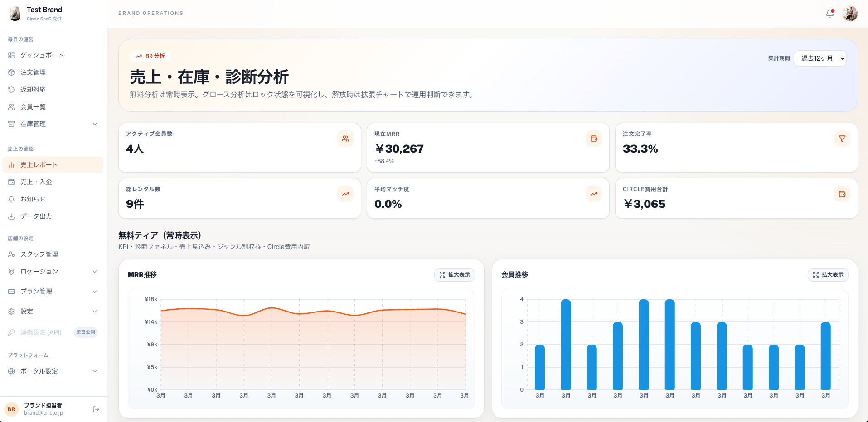Click the wallet icon on 現在MRR card
The height and width of the screenshot is (422, 868).
(594, 139)
